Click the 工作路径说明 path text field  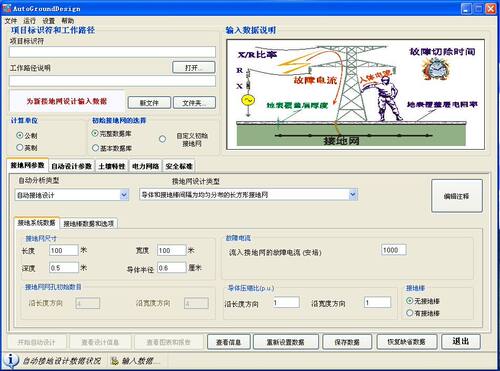pos(112,81)
